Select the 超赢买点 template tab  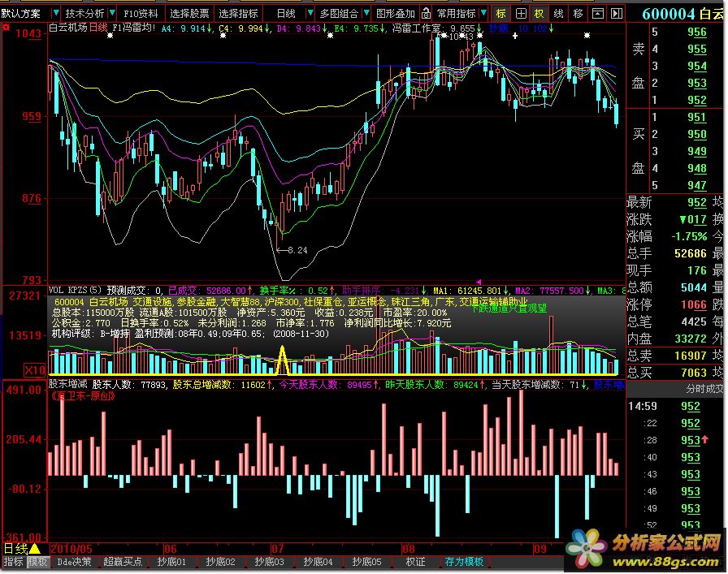123,562
